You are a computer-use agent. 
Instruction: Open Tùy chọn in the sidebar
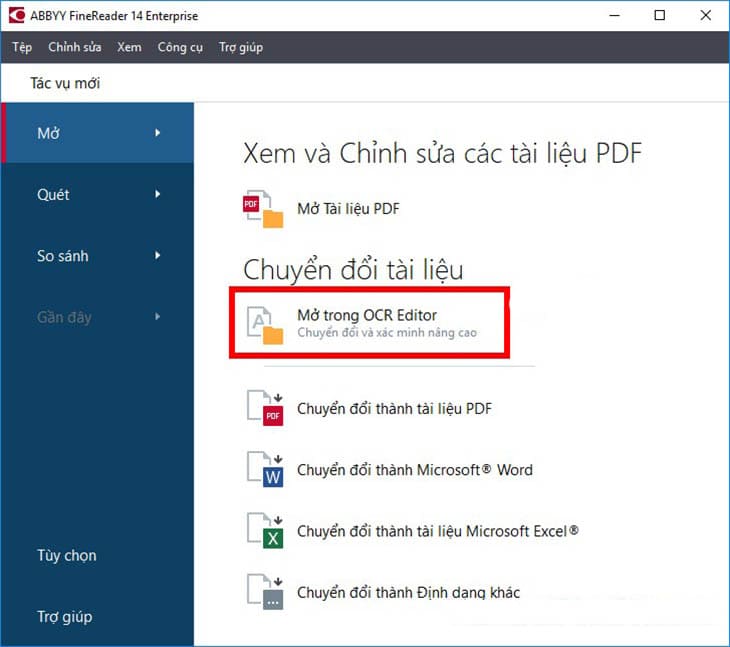[x=67, y=555]
